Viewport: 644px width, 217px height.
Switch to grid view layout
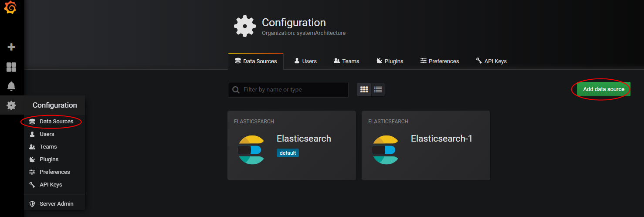coord(364,89)
